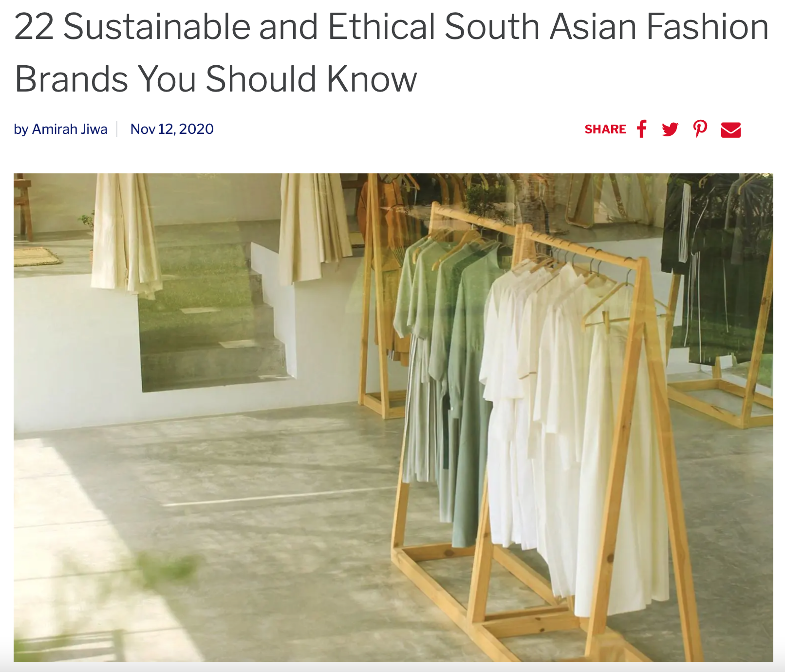Open author Amirah Jiwa's page
Image resolution: width=785 pixels, height=672 pixels.
[70, 129]
